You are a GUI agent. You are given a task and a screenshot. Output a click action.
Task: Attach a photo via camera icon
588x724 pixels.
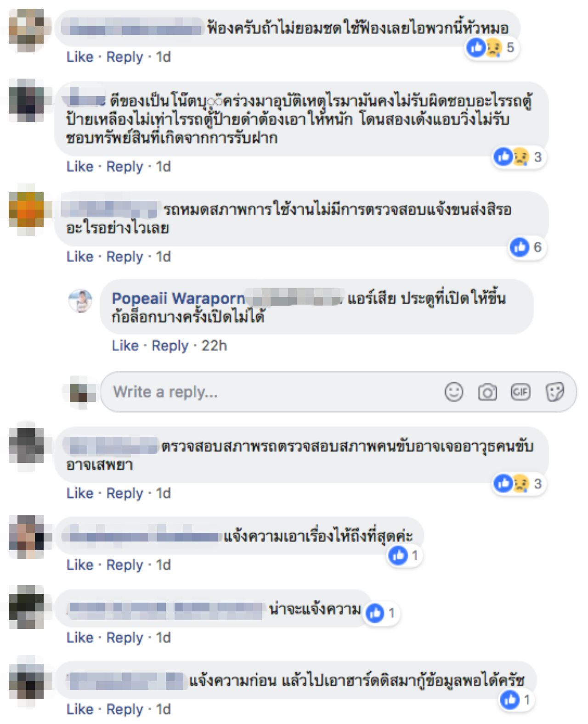click(x=487, y=392)
